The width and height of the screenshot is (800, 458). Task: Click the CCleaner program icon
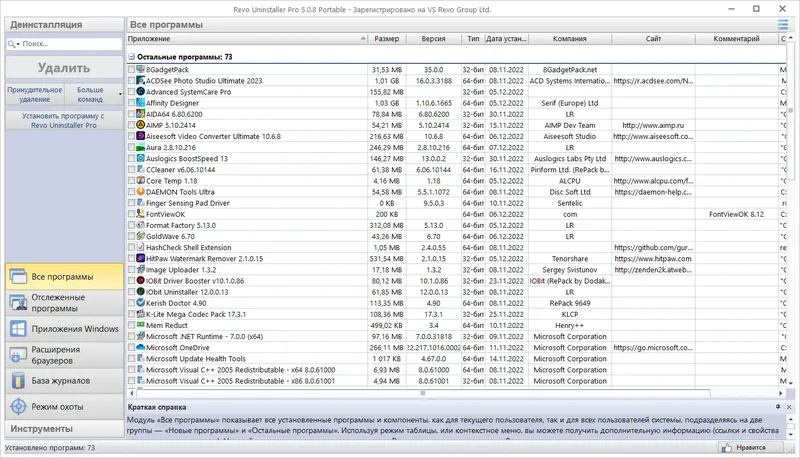tap(141, 170)
